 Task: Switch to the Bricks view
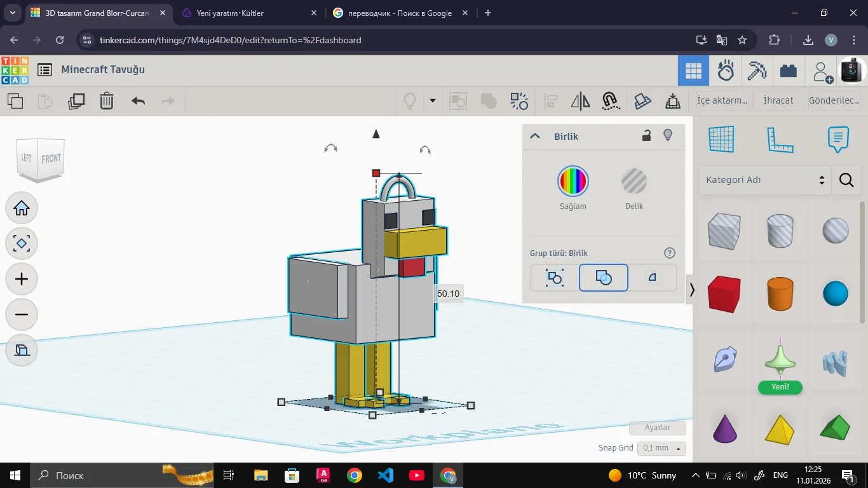(x=789, y=71)
